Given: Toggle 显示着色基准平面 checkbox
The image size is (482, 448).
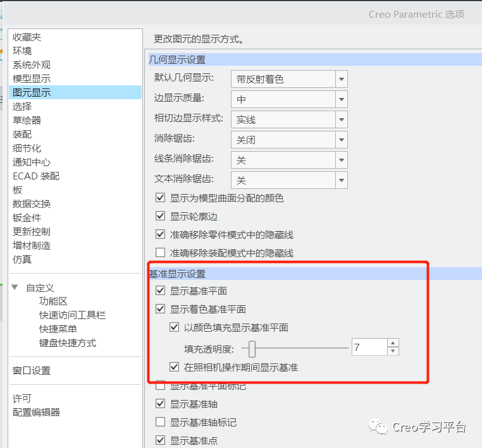Looking at the screenshot, I should [161, 308].
